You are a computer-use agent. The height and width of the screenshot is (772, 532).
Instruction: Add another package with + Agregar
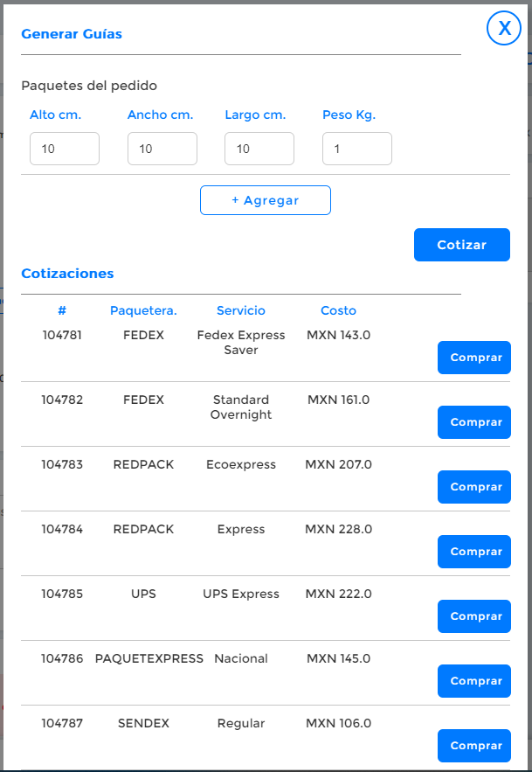click(x=266, y=200)
